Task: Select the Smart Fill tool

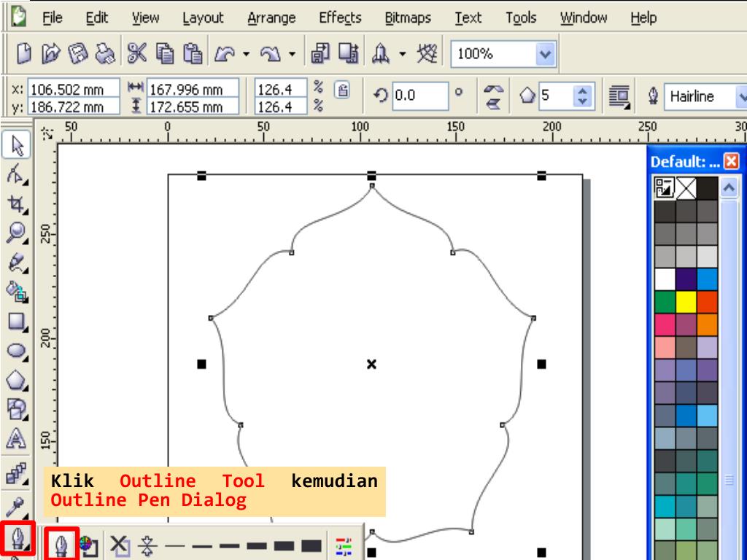Action: [x=17, y=292]
